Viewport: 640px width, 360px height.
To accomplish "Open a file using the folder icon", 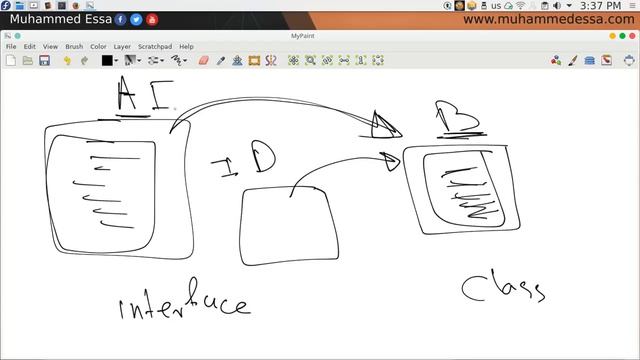I will click(28, 61).
